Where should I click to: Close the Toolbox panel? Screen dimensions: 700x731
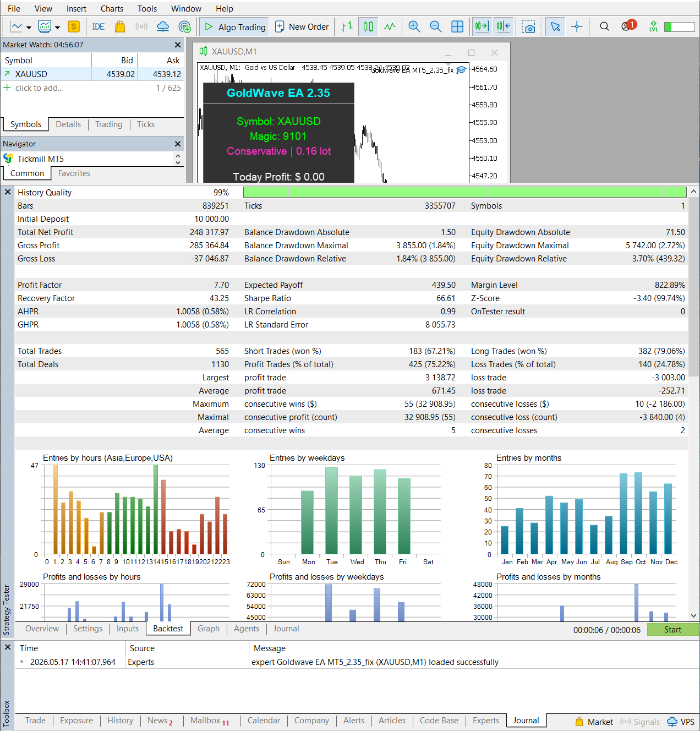tap(8, 647)
